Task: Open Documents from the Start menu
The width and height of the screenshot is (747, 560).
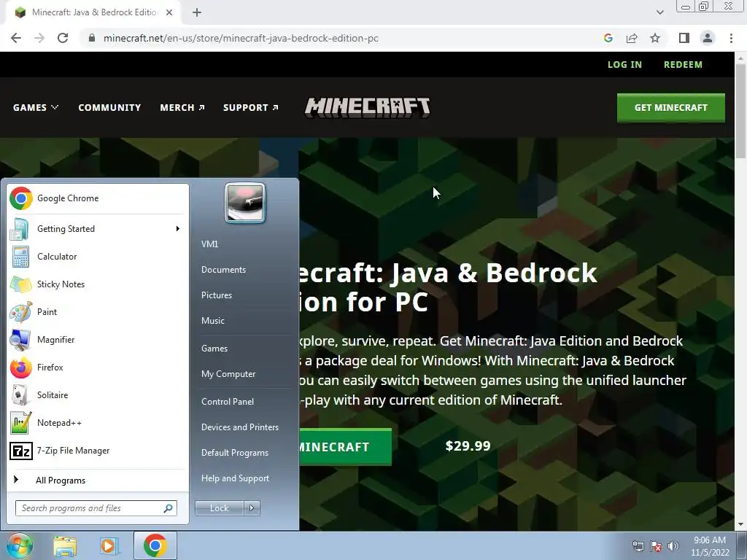Action: tap(223, 270)
